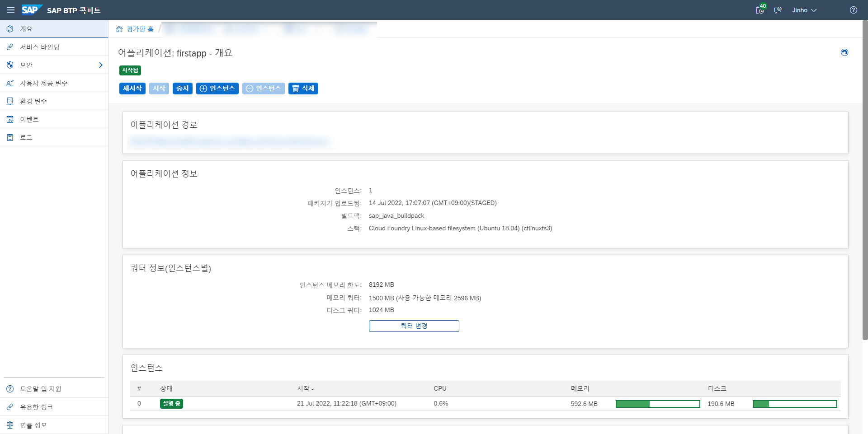
Task: Open the hamburger navigation menu
Action: pos(11,10)
